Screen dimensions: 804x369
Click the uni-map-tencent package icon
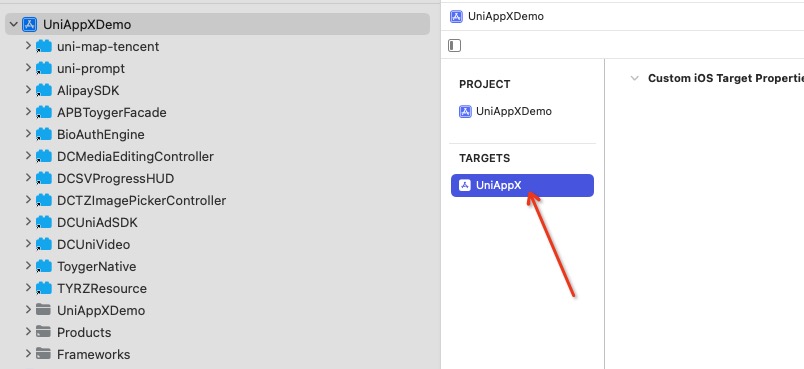pos(44,47)
